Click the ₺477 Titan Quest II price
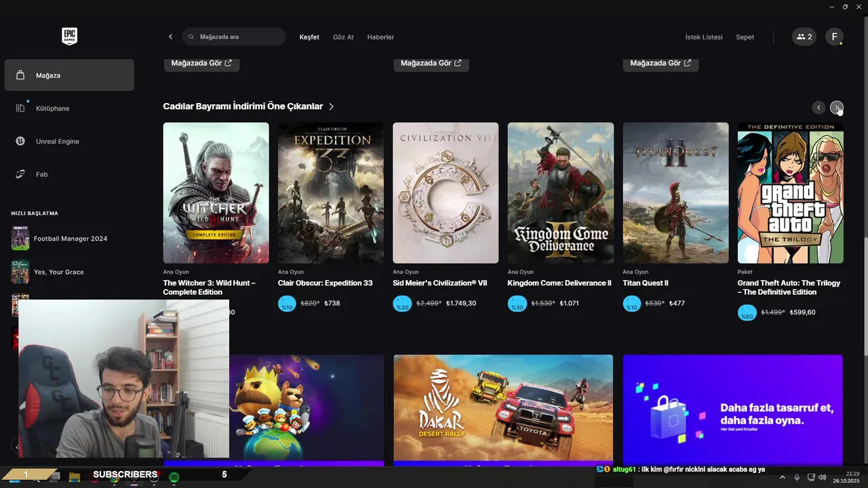Viewport: 868px width, 488px height. coord(675,304)
